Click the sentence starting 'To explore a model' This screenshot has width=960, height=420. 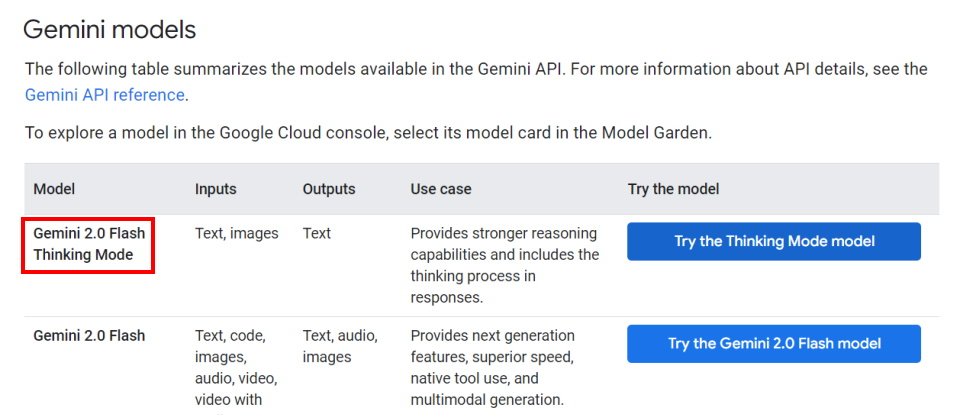[368, 132]
